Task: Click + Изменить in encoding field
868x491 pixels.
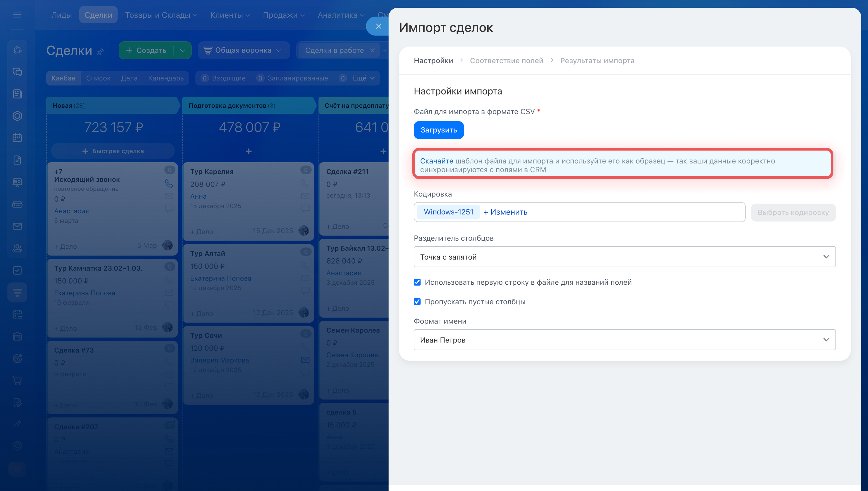Action: coord(505,212)
